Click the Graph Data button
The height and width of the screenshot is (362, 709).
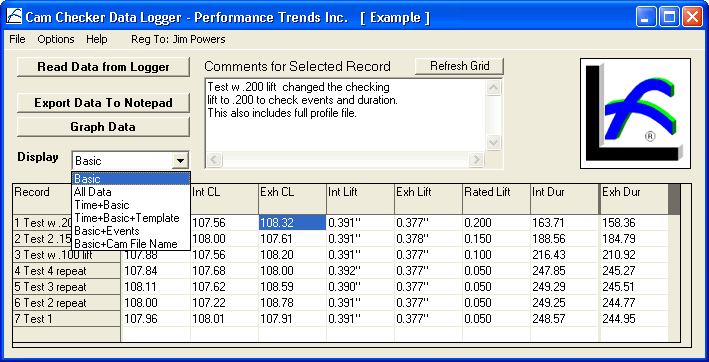point(103,127)
